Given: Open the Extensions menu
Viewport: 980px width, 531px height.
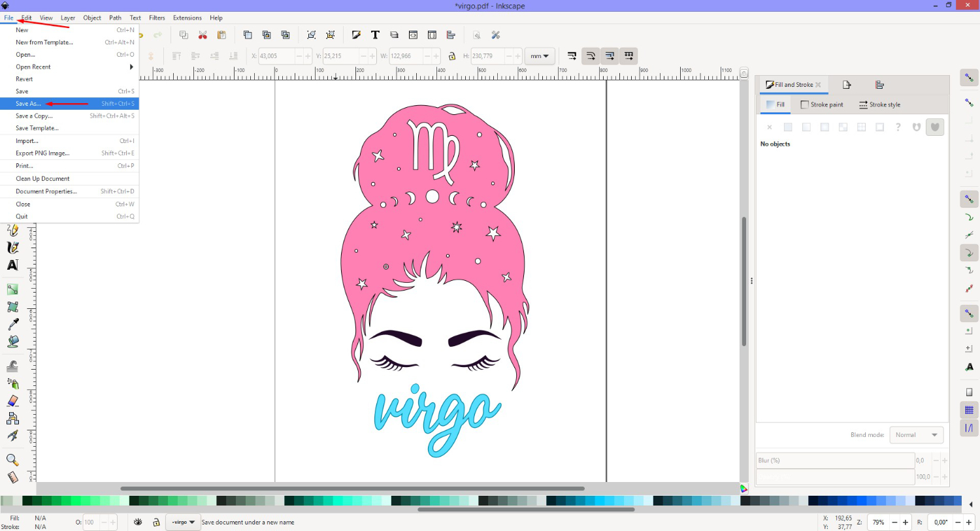Looking at the screenshot, I should point(188,18).
